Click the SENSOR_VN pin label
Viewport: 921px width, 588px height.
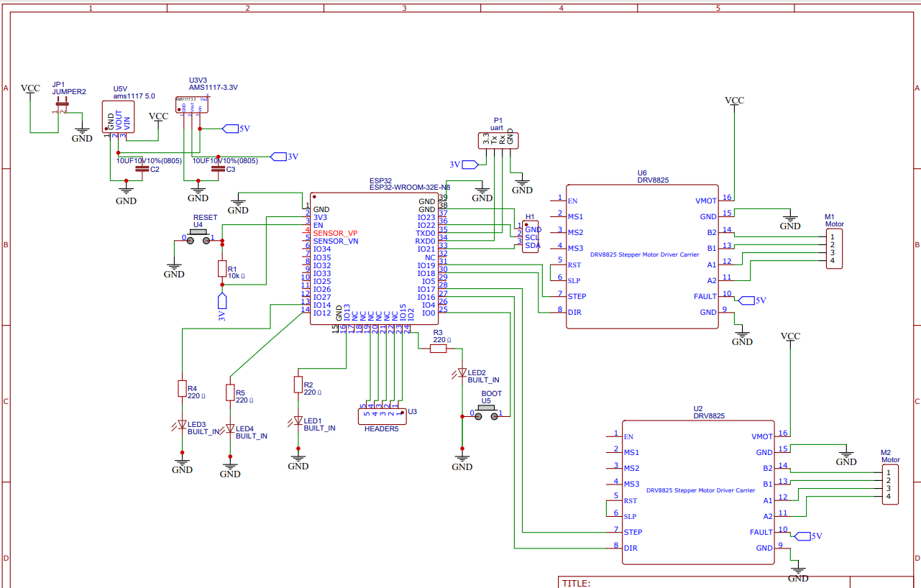pyautogui.click(x=336, y=242)
